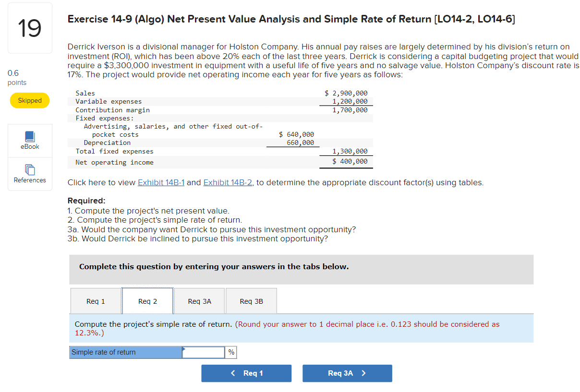Screen dimensions: 580x392
Task: Open the Exhibit 14B-2 link
Action: coord(228,183)
